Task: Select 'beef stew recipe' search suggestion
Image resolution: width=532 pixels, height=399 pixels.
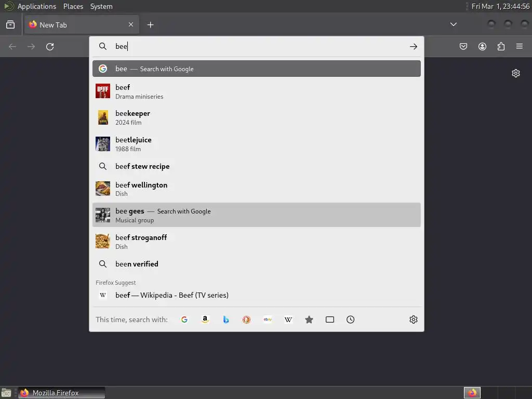Action: click(257, 166)
